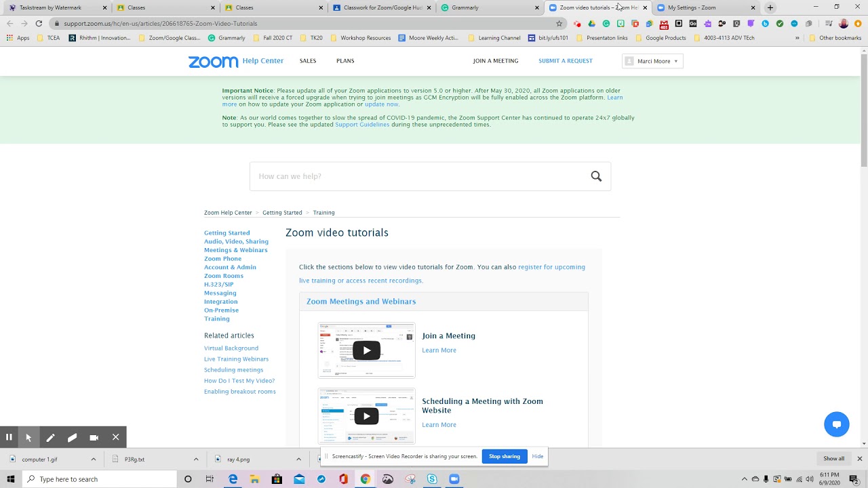Click SUBMIT A REQUEST link
This screenshot has height=488, width=868.
coord(566,61)
